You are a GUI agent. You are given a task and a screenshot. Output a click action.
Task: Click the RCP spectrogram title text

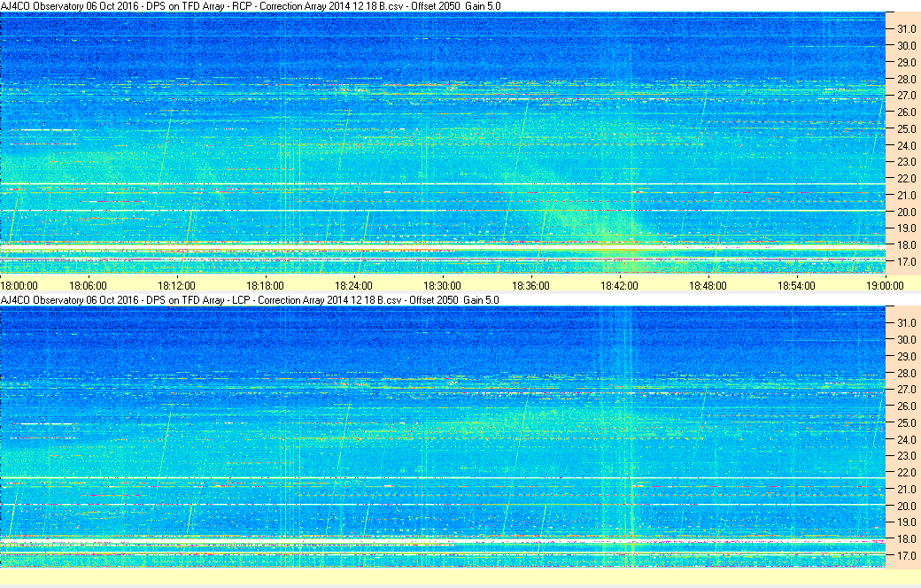click(x=250, y=6)
